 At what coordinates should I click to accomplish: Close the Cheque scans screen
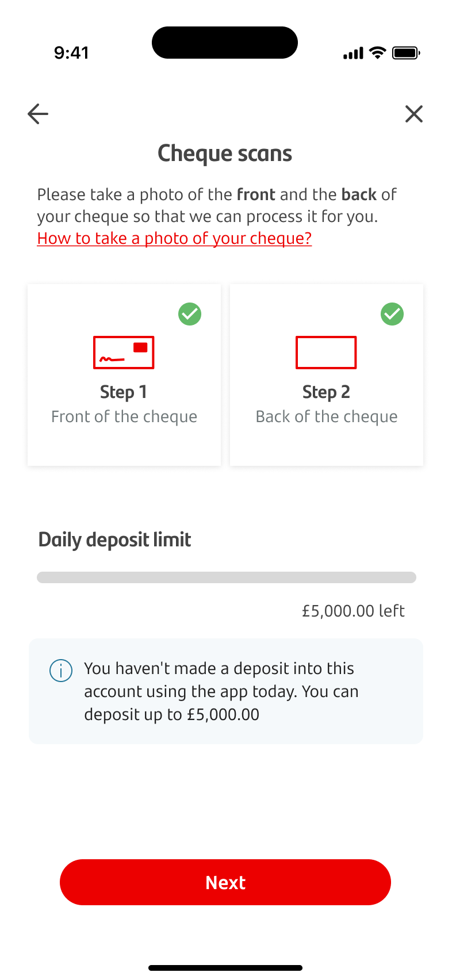coord(414,114)
